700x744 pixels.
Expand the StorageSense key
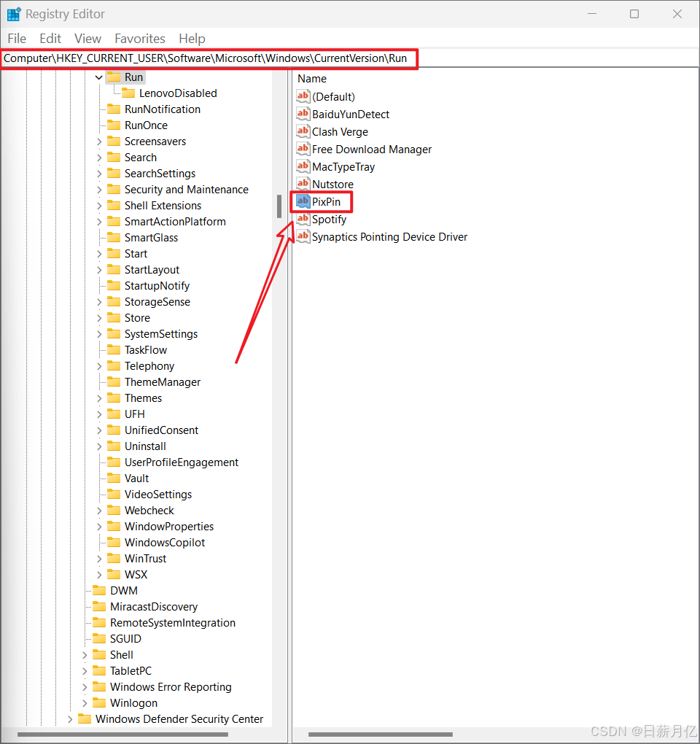point(99,302)
